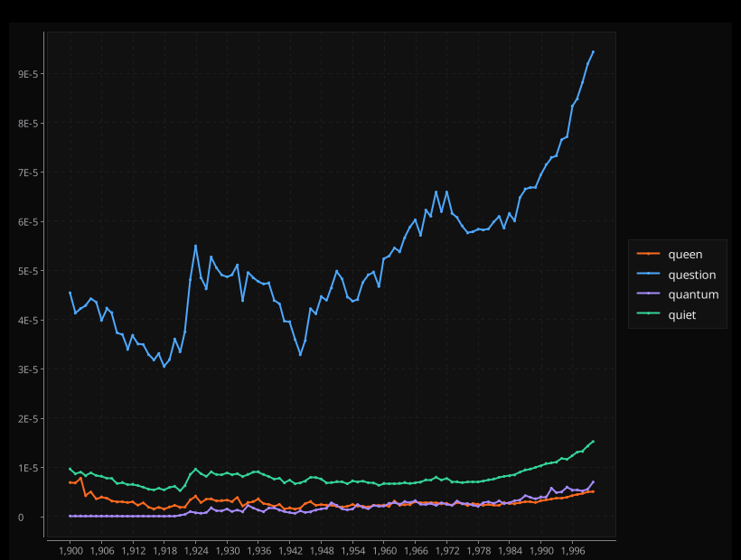Click the orange queen legend marker
The image size is (741, 560).
(649, 255)
